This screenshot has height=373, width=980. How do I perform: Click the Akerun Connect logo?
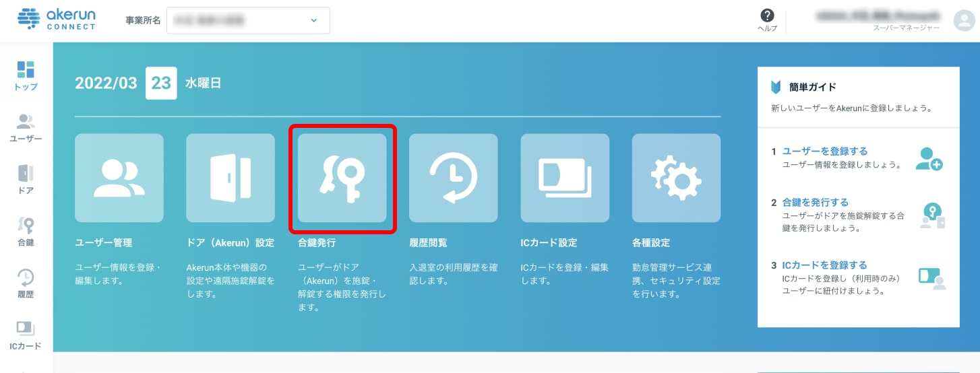[57, 20]
